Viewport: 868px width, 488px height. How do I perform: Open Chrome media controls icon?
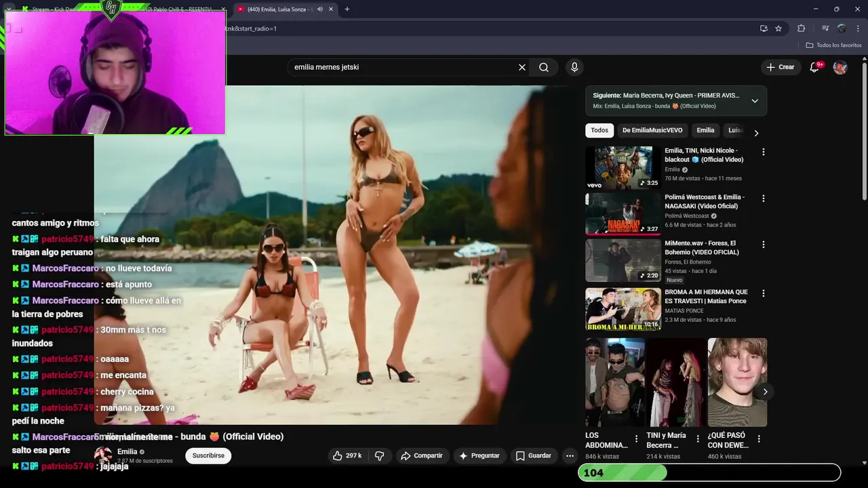pyautogui.click(x=825, y=28)
